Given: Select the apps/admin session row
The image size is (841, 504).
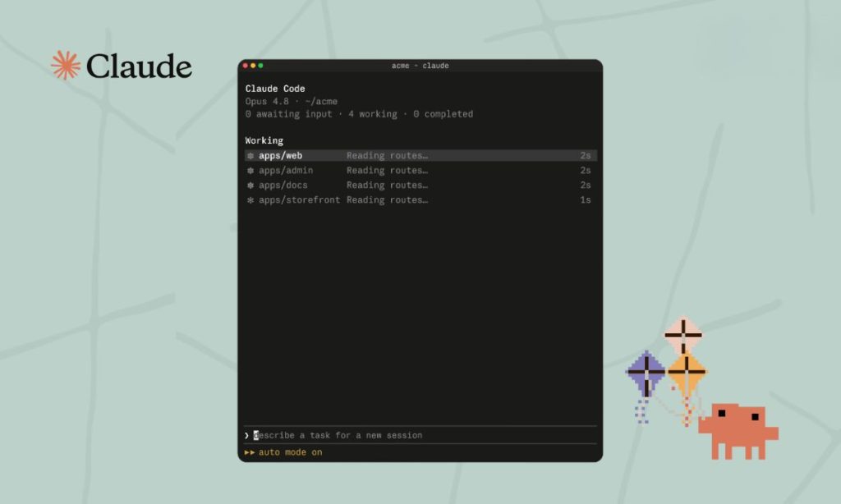Looking at the screenshot, I should [420, 171].
